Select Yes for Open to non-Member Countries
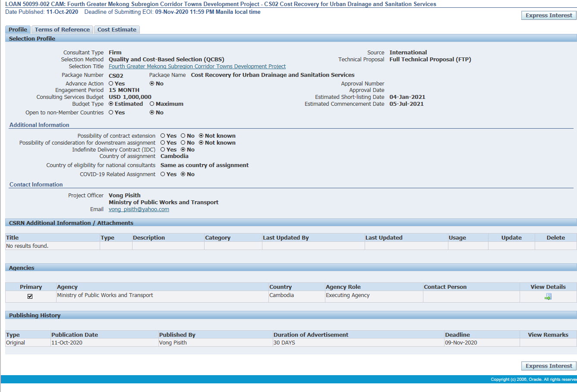 pos(111,113)
